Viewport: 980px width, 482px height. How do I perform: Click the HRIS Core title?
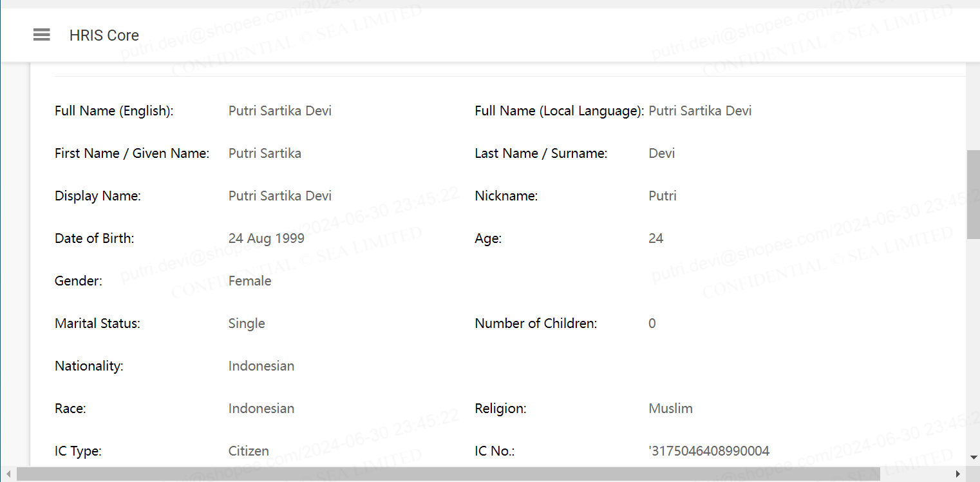104,35
